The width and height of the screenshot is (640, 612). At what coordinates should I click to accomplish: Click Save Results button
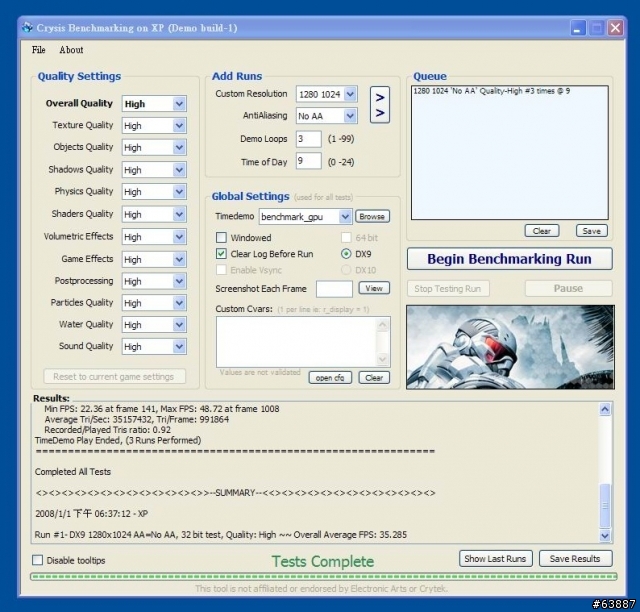point(575,559)
